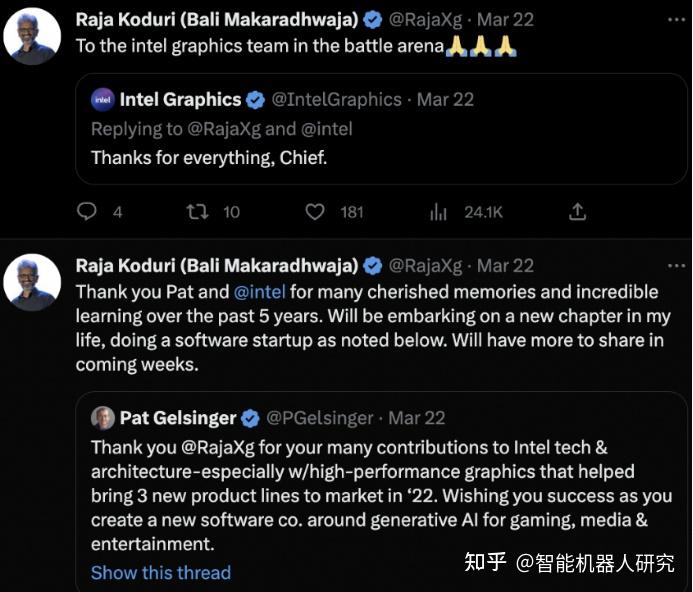
Task: Open Raja Koduri's avatar on first tweet
Action: (x=32, y=37)
